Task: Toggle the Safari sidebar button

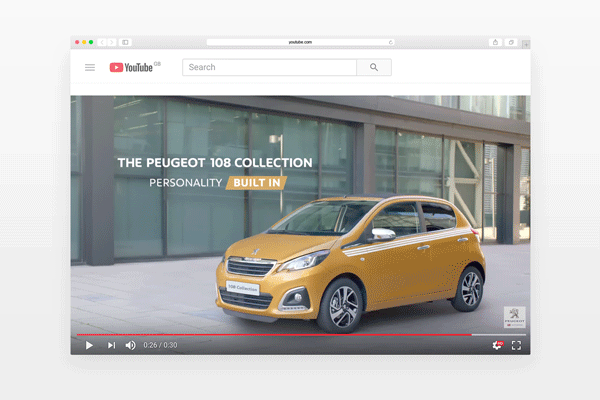Action: pos(125,42)
